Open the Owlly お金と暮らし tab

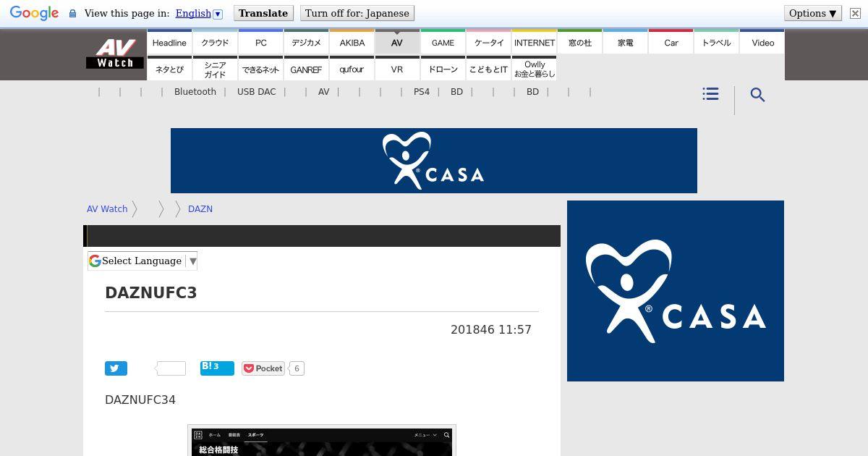(x=534, y=69)
